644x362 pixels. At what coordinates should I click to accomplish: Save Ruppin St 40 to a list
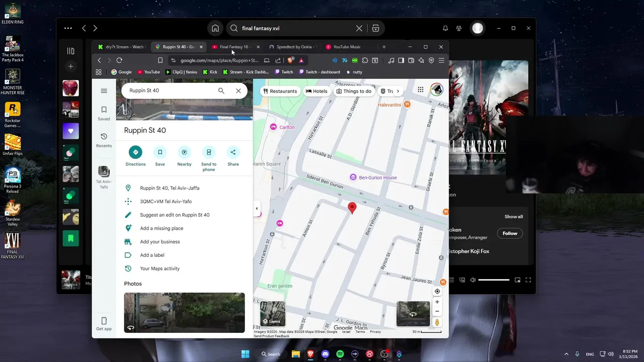[160, 156]
